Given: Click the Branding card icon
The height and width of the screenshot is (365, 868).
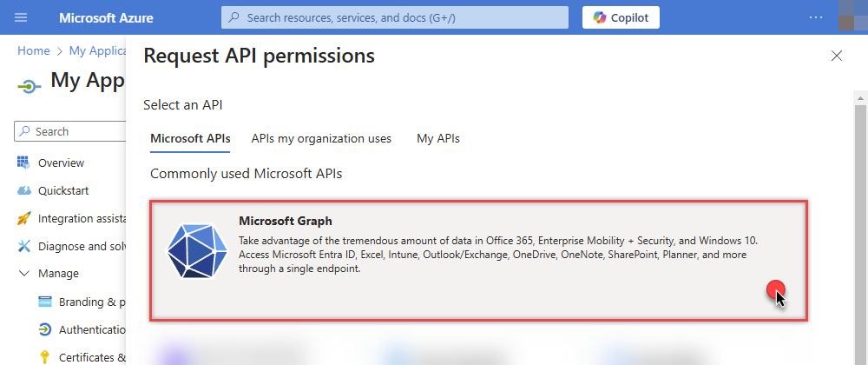Looking at the screenshot, I should (x=45, y=302).
